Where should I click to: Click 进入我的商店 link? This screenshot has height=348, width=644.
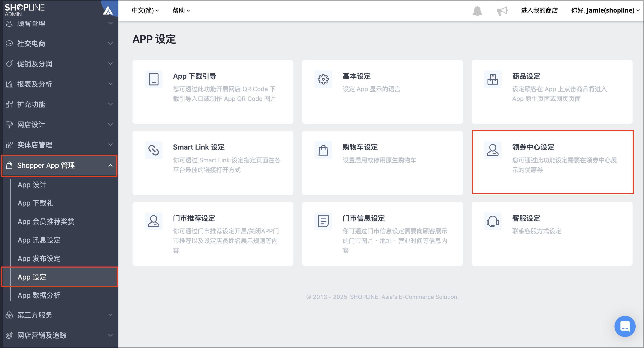click(539, 11)
